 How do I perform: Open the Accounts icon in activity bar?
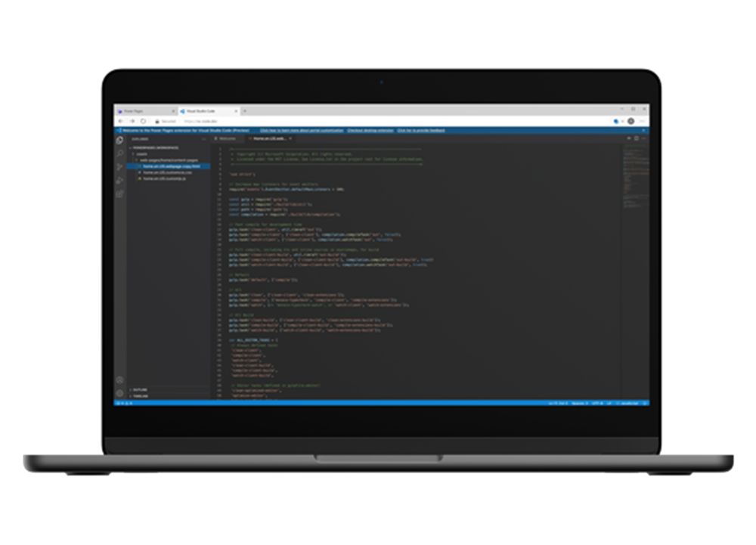point(119,380)
